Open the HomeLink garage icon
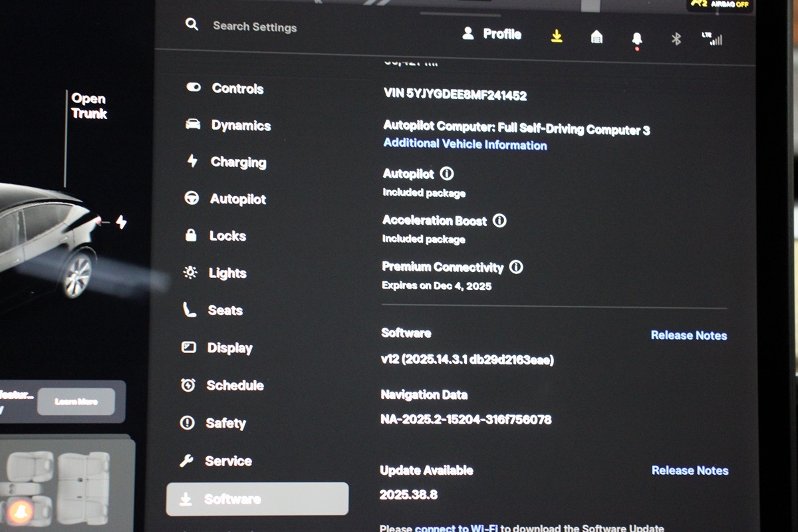The width and height of the screenshot is (798, 532). [x=597, y=37]
